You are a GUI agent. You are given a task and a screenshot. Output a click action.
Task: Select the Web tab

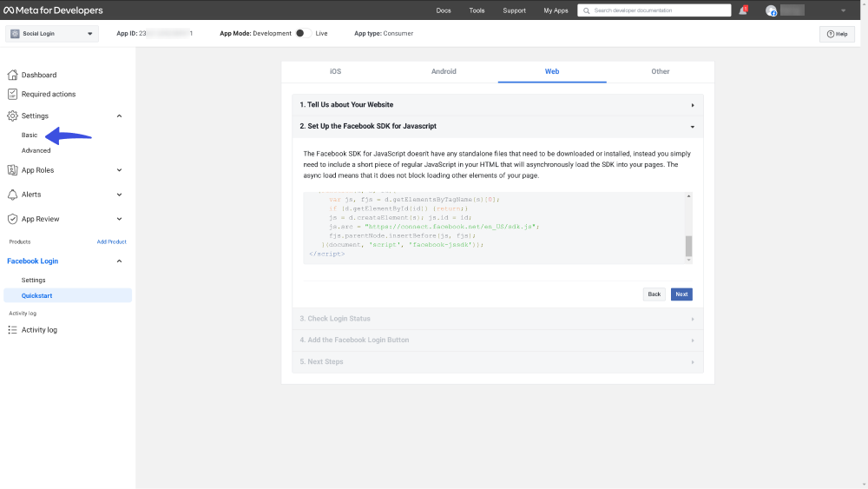(552, 71)
